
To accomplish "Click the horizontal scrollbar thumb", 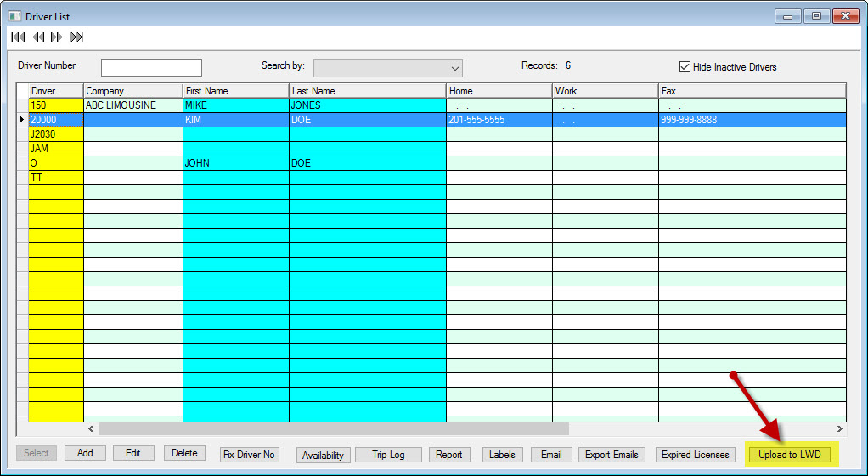I will (334, 428).
